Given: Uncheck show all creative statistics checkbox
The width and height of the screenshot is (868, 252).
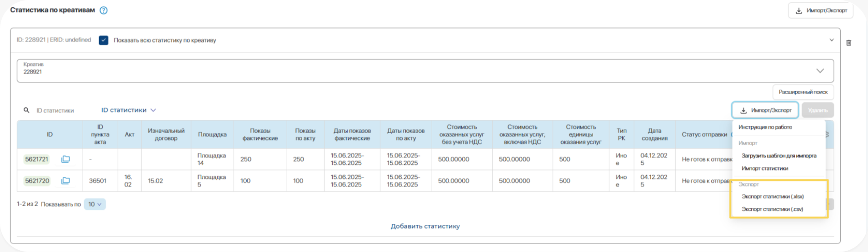Looking at the screenshot, I should (x=104, y=40).
